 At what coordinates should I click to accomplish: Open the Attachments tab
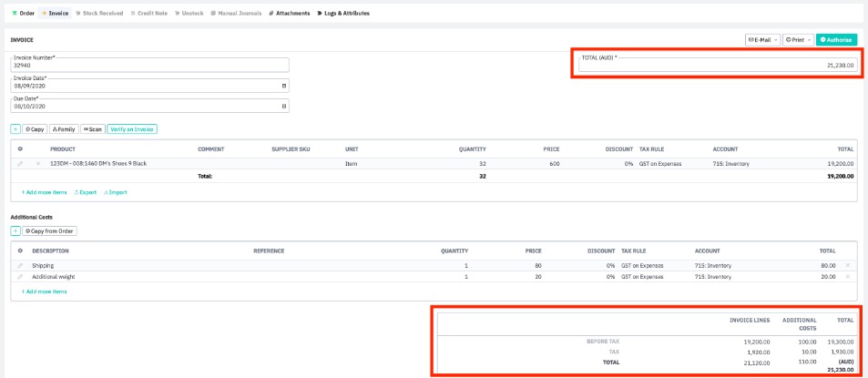tap(289, 14)
